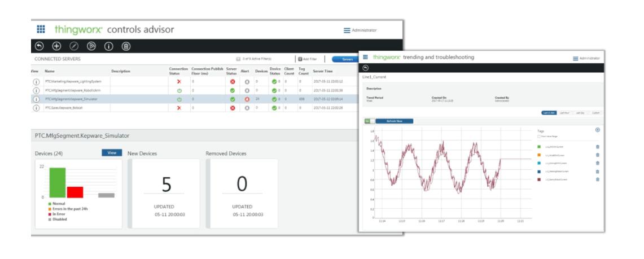Add a new server with plus icon

(x=56, y=46)
